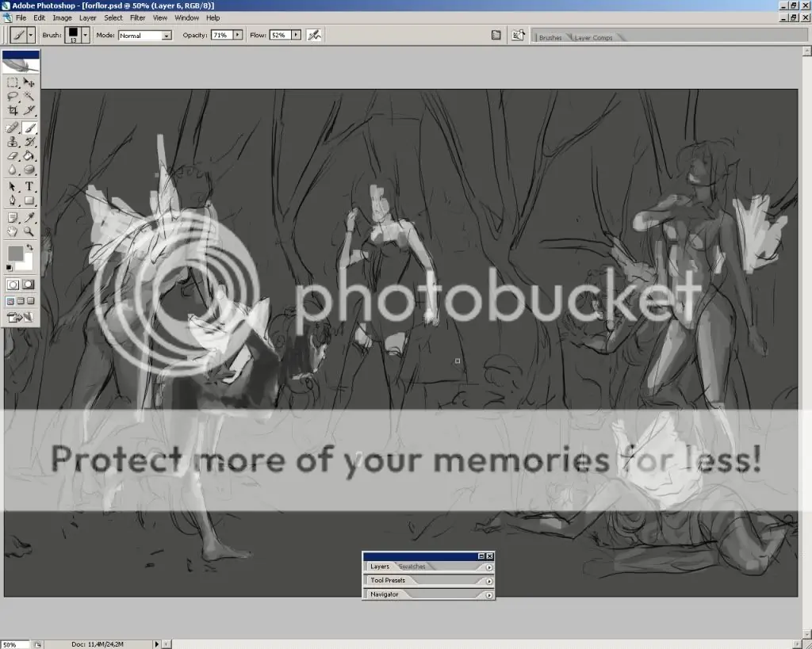Image resolution: width=812 pixels, height=649 pixels.
Task: Open the Help menu
Action: point(213,17)
